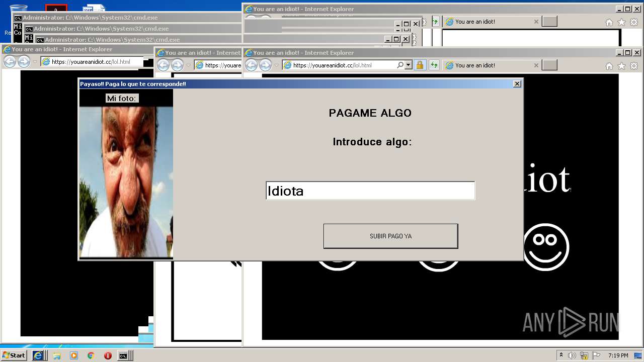644x362 pixels.
Task: Open recent pages dropdown in front-right IE window
Action: pos(276,65)
